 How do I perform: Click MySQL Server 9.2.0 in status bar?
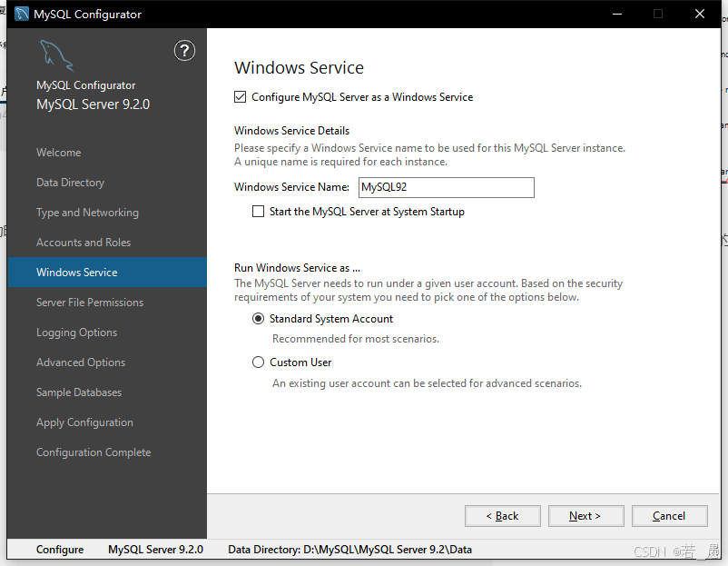155,550
